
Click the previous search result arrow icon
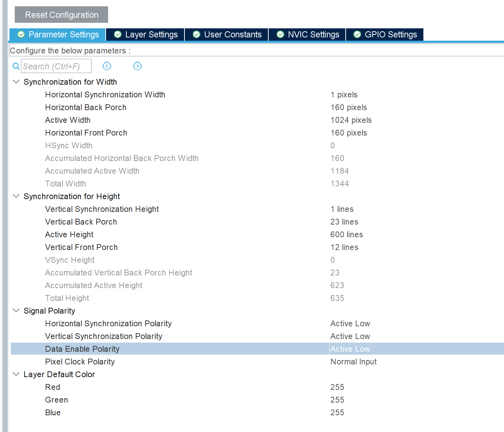pyautogui.click(x=107, y=66)
